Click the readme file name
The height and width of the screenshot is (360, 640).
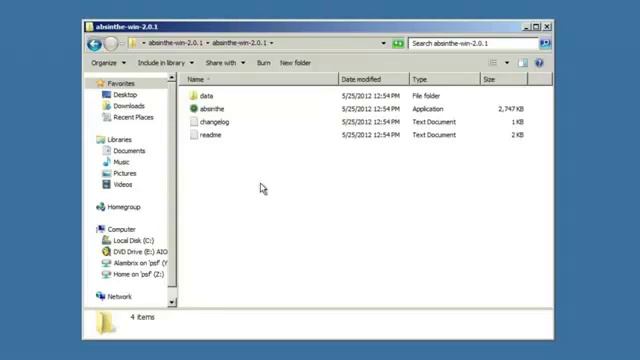(210, 135)
